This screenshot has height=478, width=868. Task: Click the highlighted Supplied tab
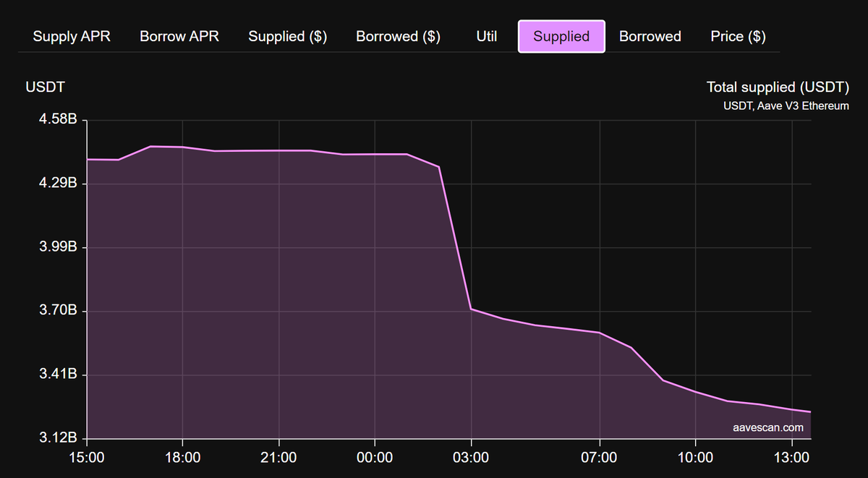pyautogui.click(x=561, y=36)
